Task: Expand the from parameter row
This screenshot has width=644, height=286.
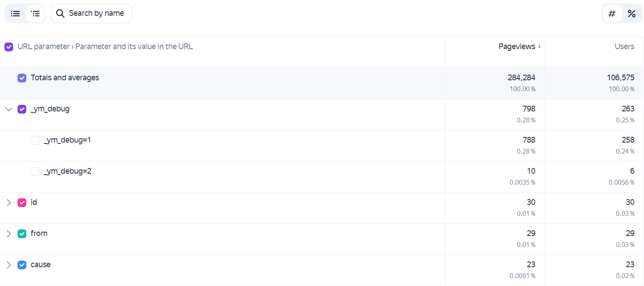Action: (x=9, y=234)
